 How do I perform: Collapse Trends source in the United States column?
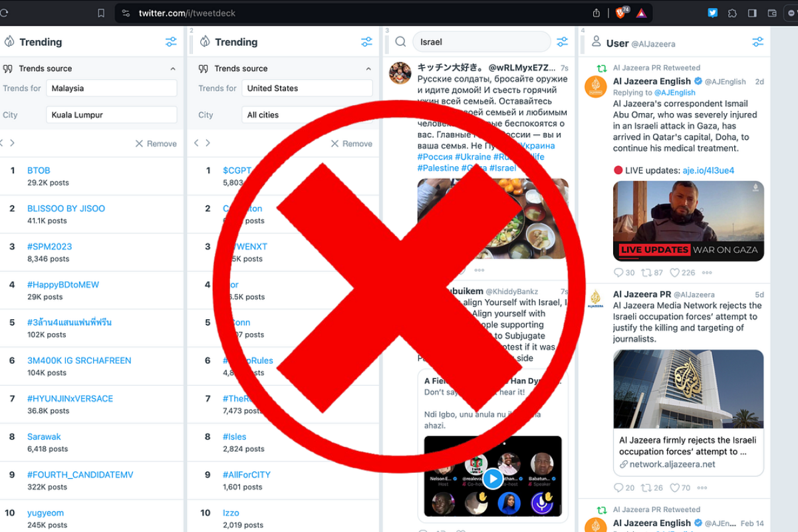pos(368,68)
